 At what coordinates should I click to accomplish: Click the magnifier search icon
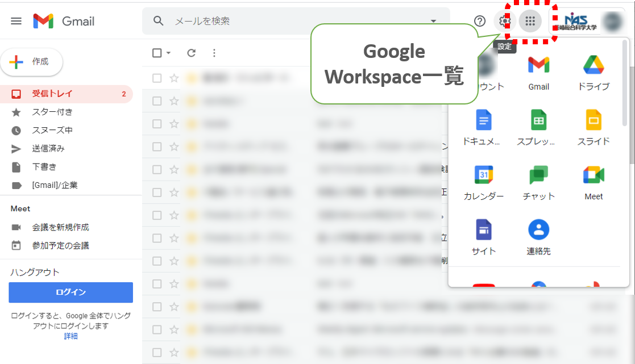click(x=159, y=20)
